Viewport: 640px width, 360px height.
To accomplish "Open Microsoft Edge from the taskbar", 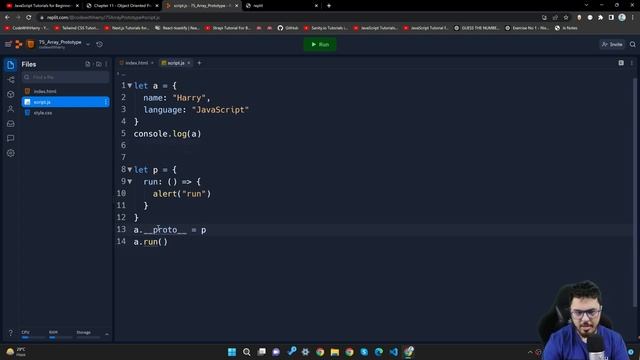I will coord(379,352).
